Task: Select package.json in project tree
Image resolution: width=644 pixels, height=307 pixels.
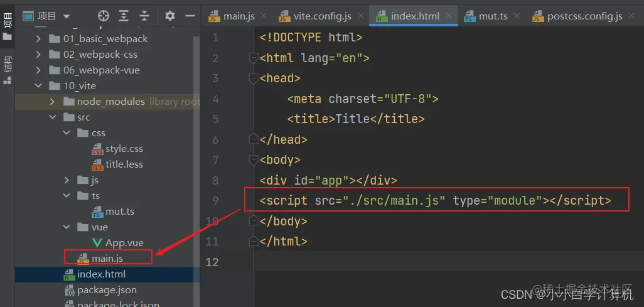Action: pyautogui.click(x=107, y=290)
